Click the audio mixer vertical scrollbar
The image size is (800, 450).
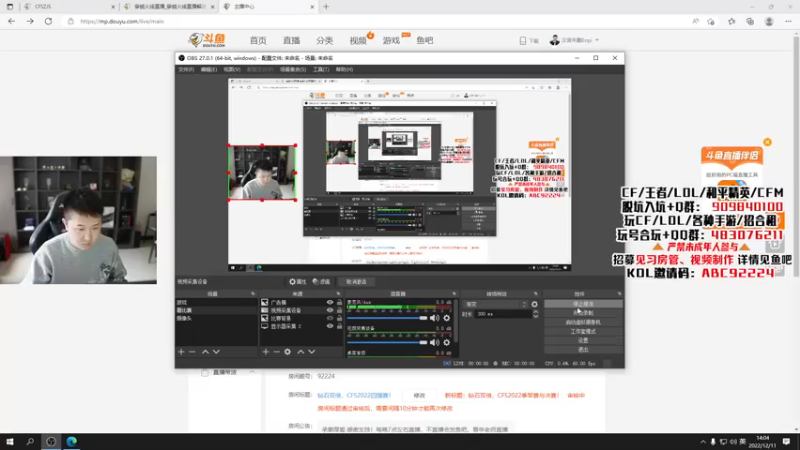click(455, 321)
